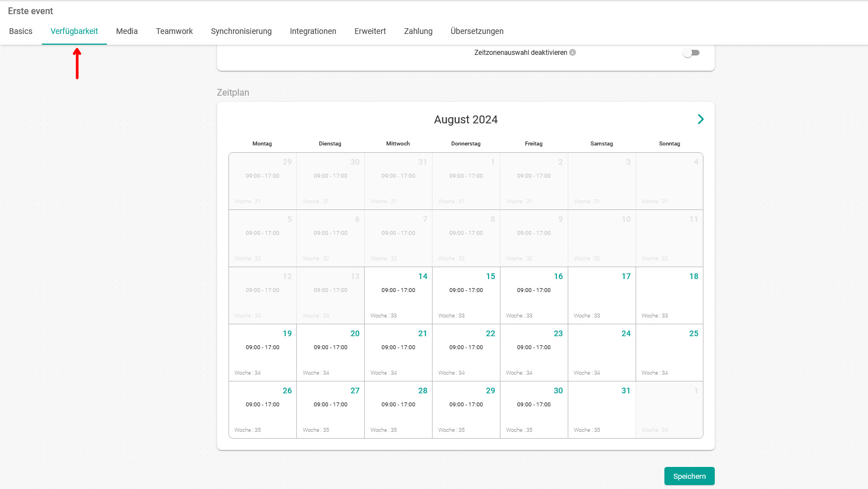Click Woche : 35 label on August 26
Screen dimensions: 868x489
tap(248, 430)
